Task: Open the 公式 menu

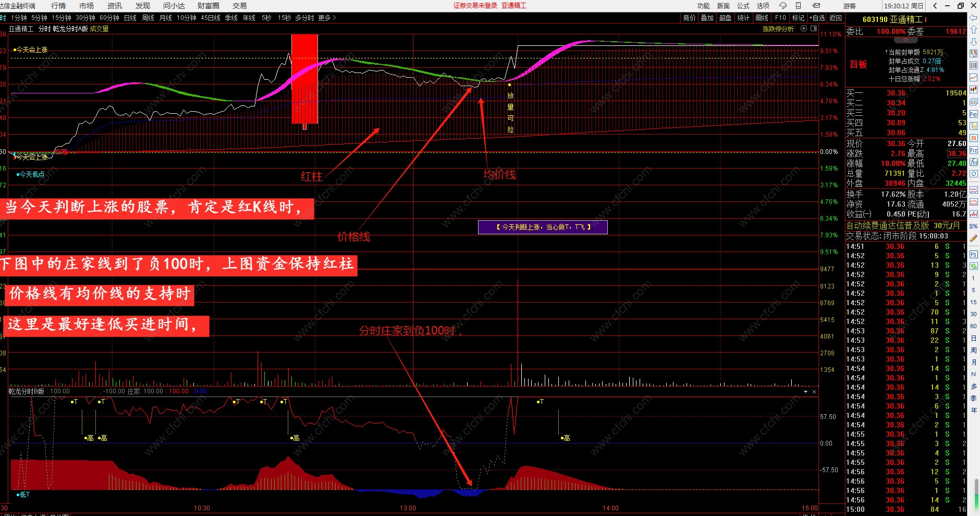Action: tap(743, 6)
